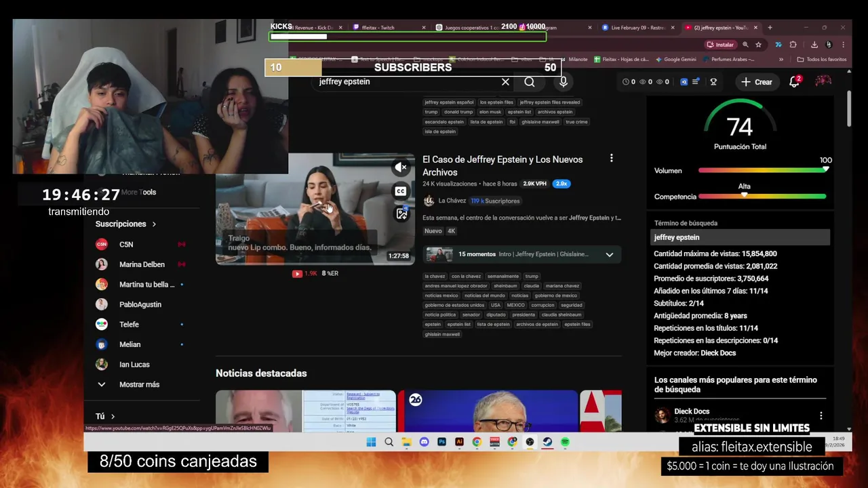Click the Chrome zoom magnifier in the address bar
Viewport: 868px width, 488px height.
pyautogui.click(x=745, y=45)
